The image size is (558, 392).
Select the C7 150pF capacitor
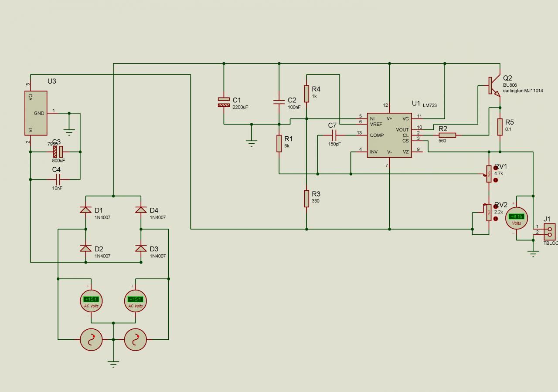pyautogui.click(x=334, y=135)
